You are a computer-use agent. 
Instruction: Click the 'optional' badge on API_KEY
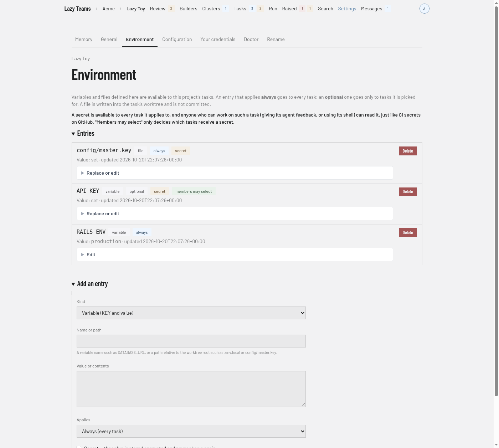coord(137,191)
